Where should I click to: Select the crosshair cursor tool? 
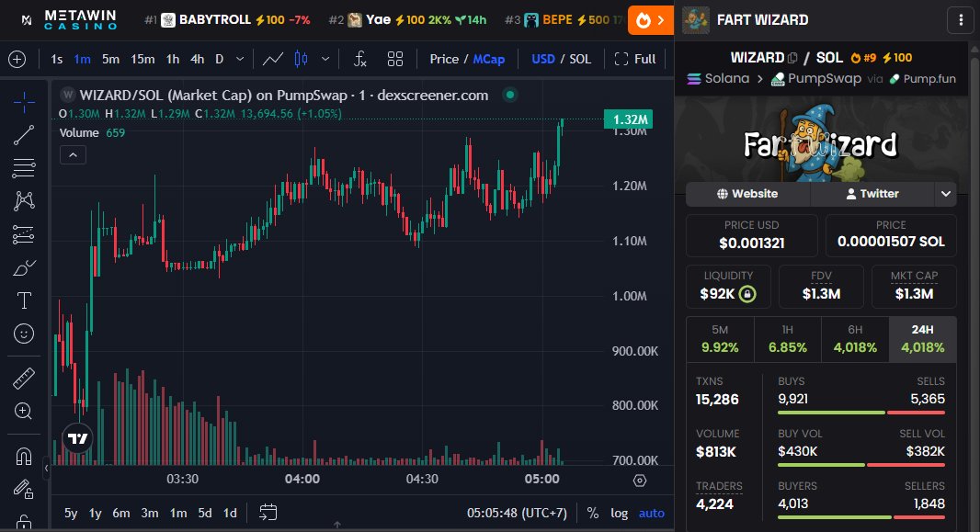tap(24, 102)
